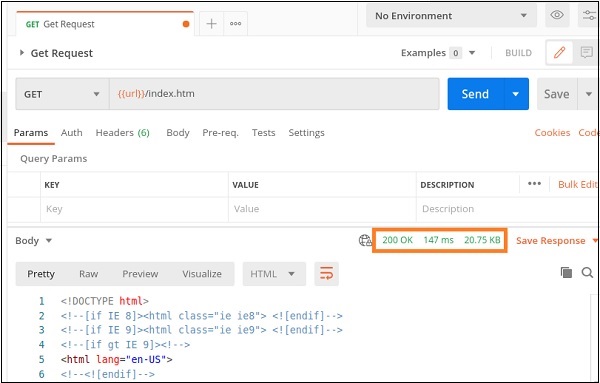Copy response using the copy icon
The width and height of the screenshot is (600, 383).
pyautogui.click(x=566, y=272)
